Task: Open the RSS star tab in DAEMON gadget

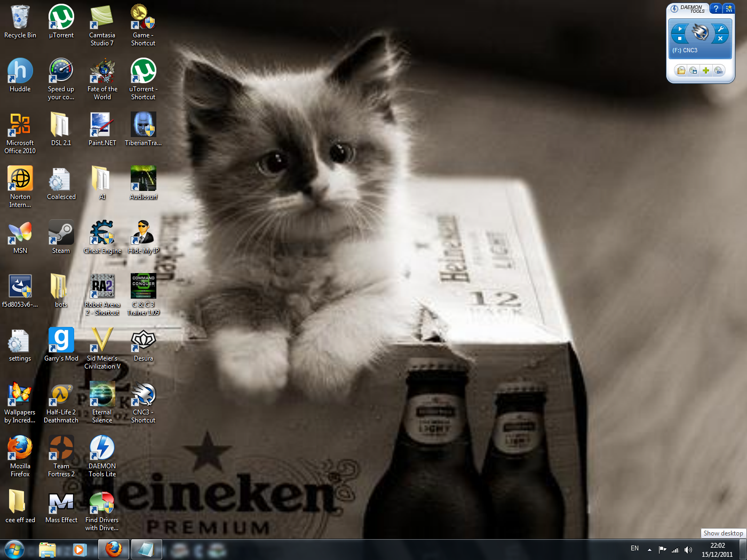Action: click(729, 9)
